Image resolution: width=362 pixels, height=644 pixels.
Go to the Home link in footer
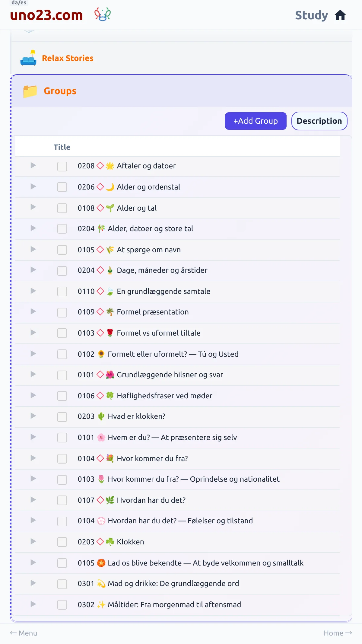(338, 633)
